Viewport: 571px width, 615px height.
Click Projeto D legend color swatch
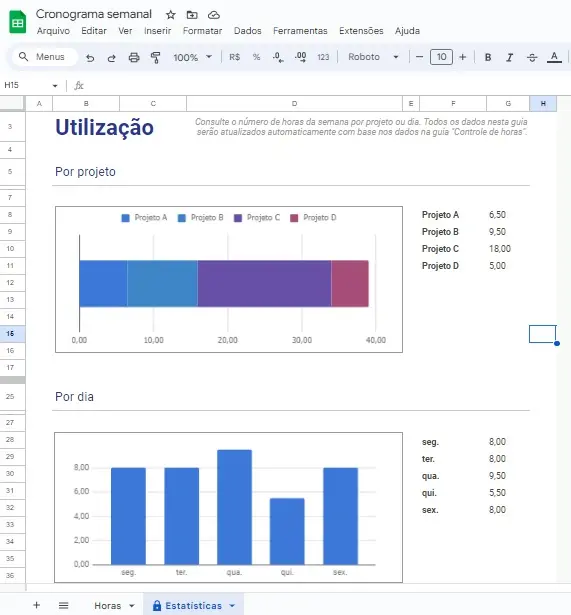pos(294,218)
